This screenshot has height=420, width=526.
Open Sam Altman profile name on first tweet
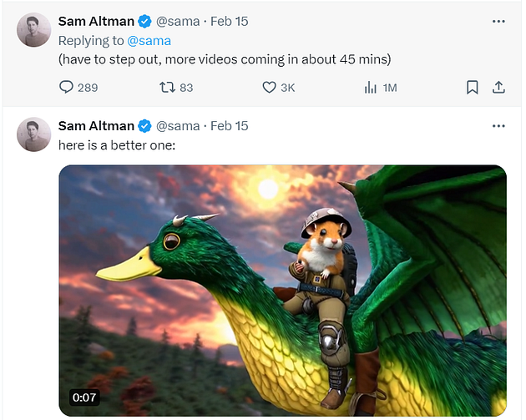[96, 22]
